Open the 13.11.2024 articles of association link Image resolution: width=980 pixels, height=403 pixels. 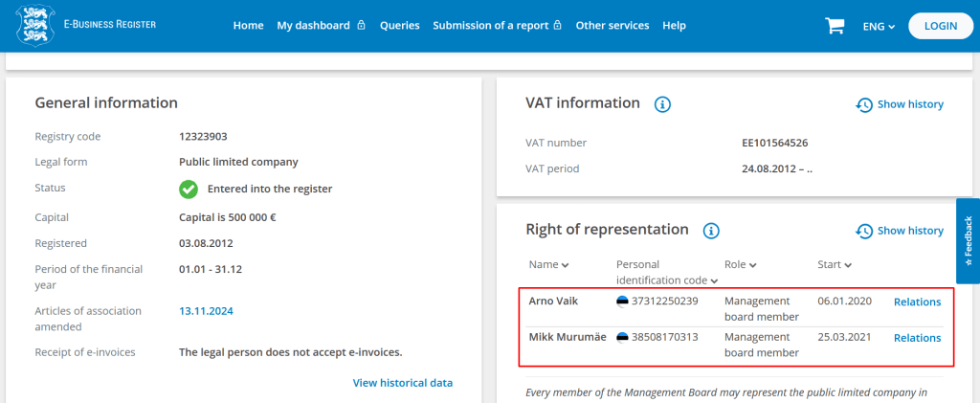pyautogui.click(x=206, y=311)
